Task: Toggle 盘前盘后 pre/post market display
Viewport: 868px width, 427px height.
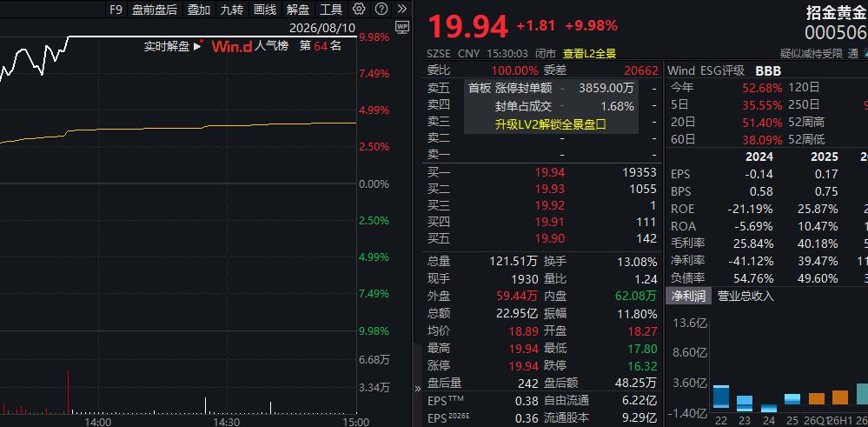Action: (x=155, y=9)
